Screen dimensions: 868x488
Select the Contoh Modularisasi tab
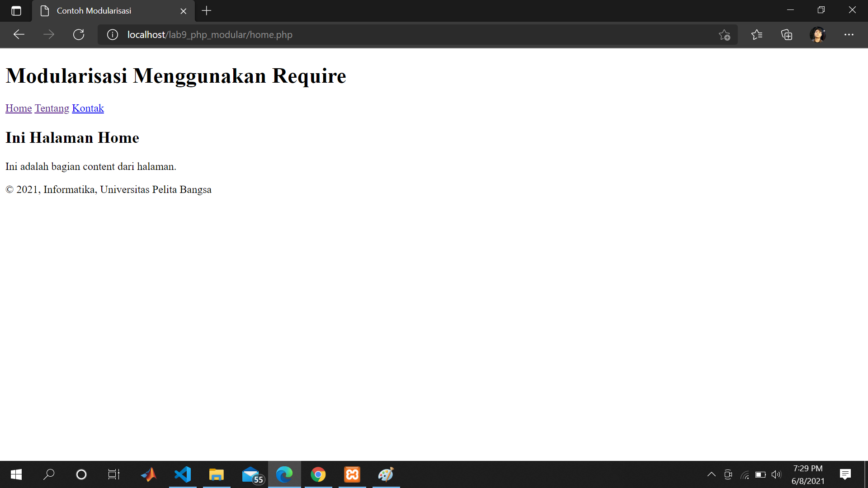(x=104, y=11)
